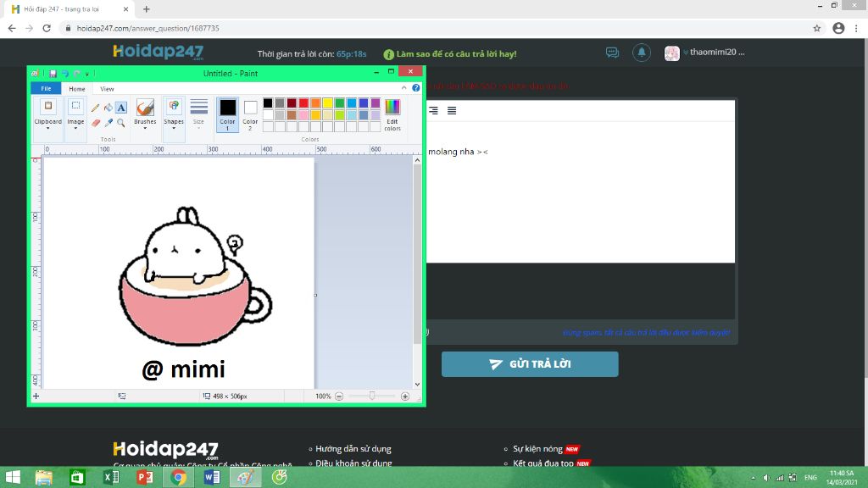Open Customize Quick Access Toolbar arrow
The width and height of the screenshot is (868, 488).
87,74
